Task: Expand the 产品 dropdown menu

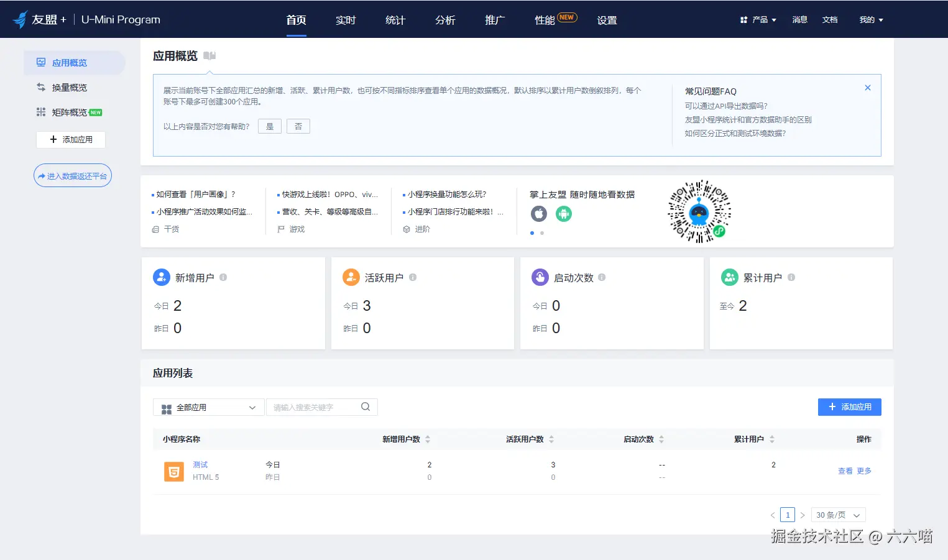Action: (758, 20)
